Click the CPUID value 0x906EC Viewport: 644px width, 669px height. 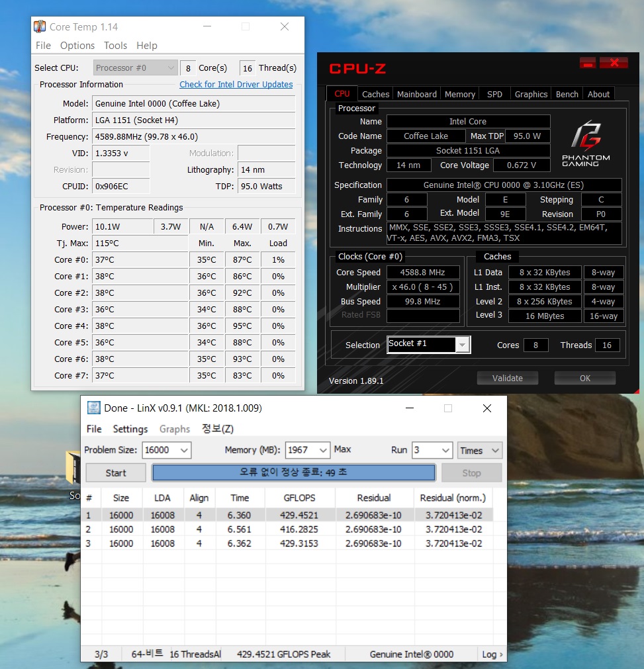point(120,187)
